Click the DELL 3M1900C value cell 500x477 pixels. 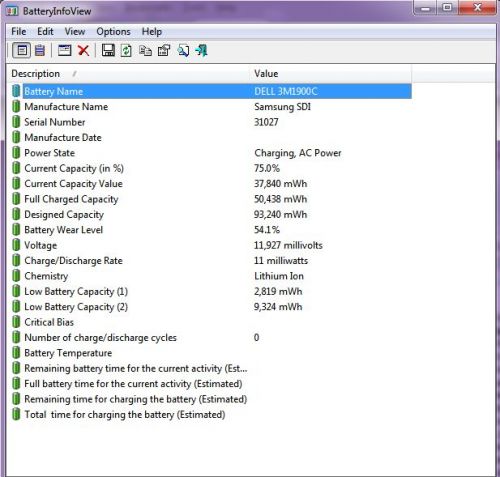[286, 91]
